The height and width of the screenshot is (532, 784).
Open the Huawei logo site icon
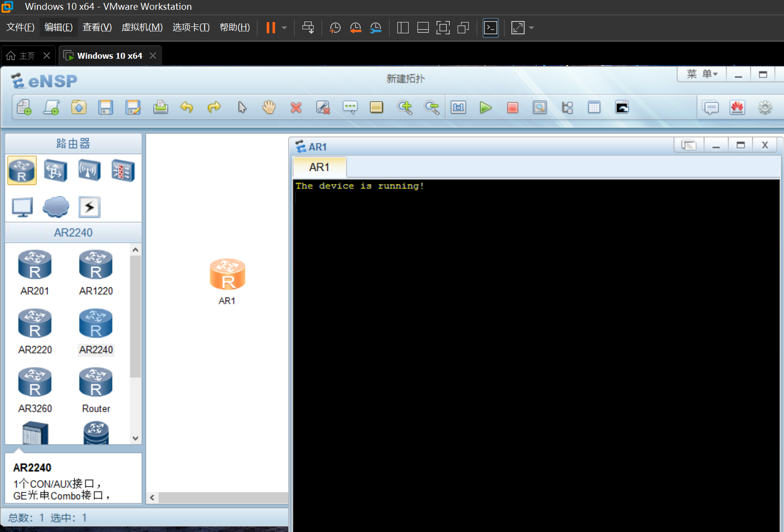[x=738, y=107]
